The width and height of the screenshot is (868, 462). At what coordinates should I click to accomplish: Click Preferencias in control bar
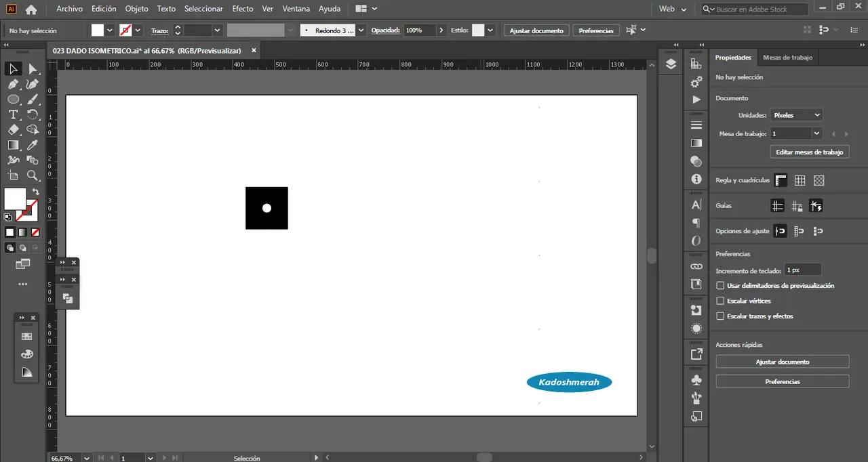click(596, 30)
